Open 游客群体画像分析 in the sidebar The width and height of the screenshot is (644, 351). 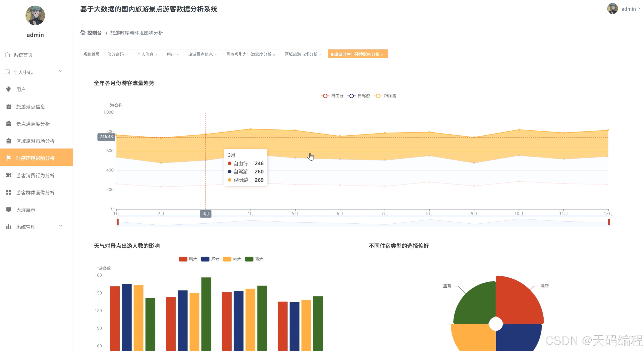[36, 192]
